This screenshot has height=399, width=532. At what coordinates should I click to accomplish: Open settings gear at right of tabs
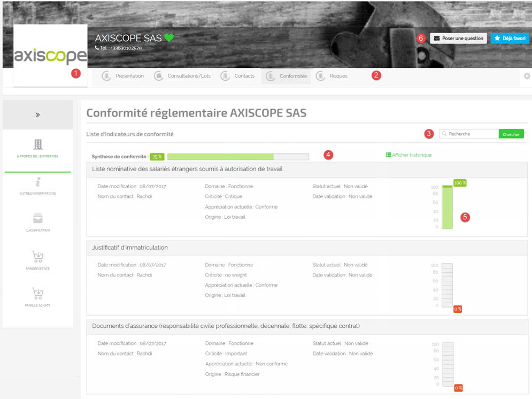pyautogui.click(x=527, y=76)
